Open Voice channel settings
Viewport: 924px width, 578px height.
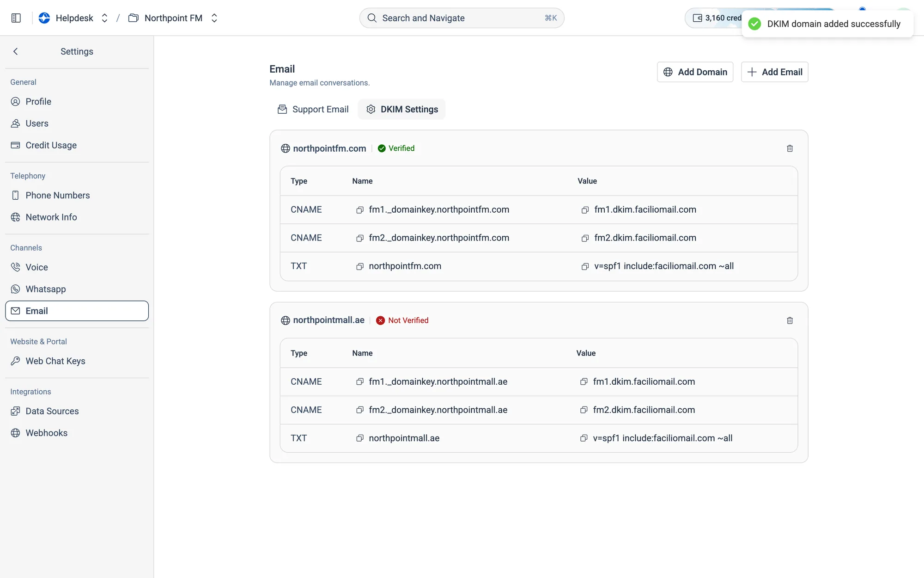point(77,267)
